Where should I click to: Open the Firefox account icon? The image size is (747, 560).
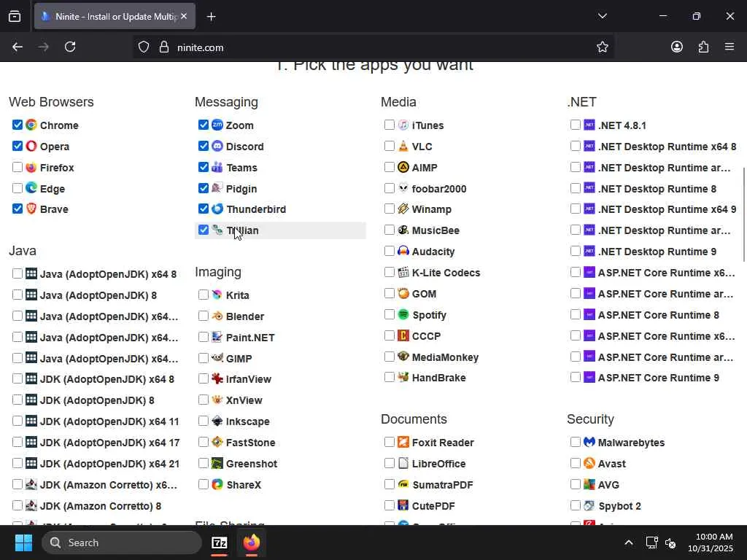click(677, 47)
